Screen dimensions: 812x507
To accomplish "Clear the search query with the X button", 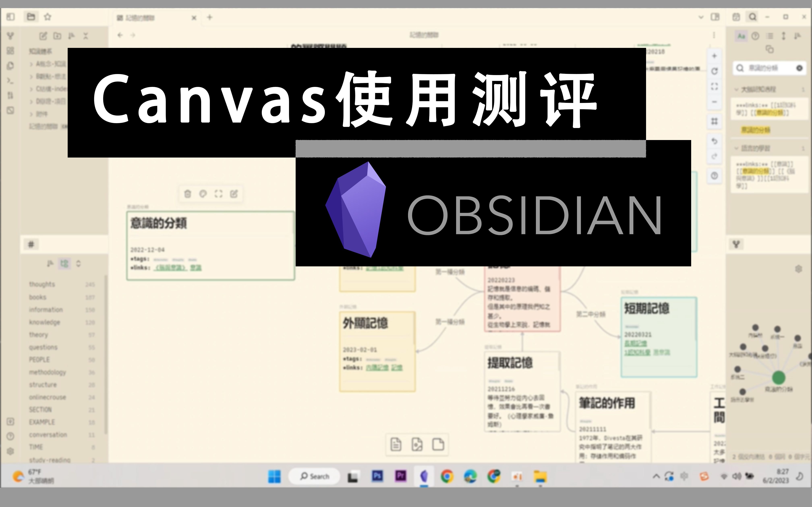I will (x=800, y=68).
